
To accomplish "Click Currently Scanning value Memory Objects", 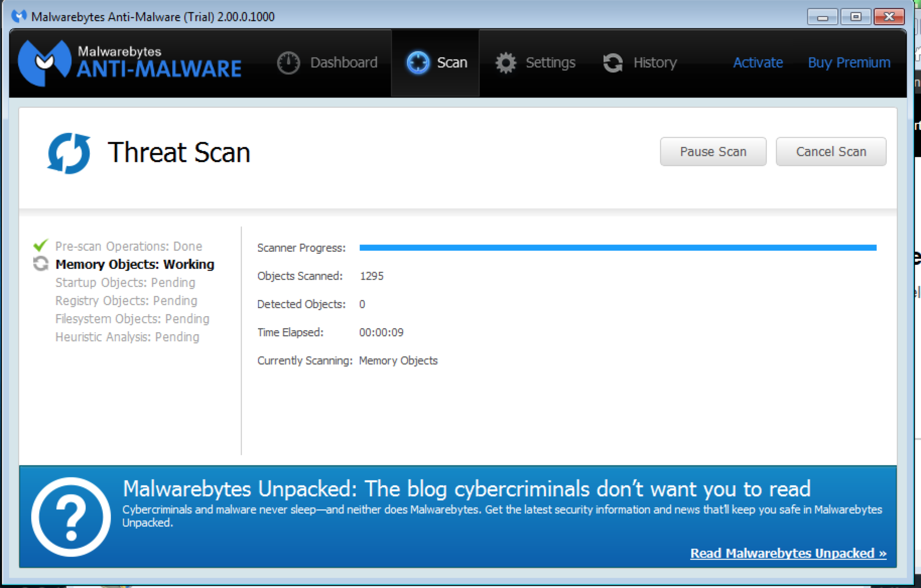I will [x=398, y=360].
